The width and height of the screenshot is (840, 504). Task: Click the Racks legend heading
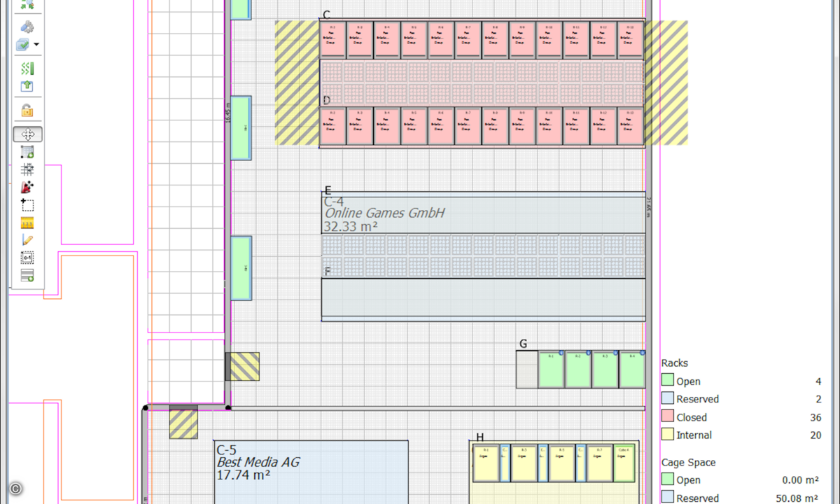675,363
